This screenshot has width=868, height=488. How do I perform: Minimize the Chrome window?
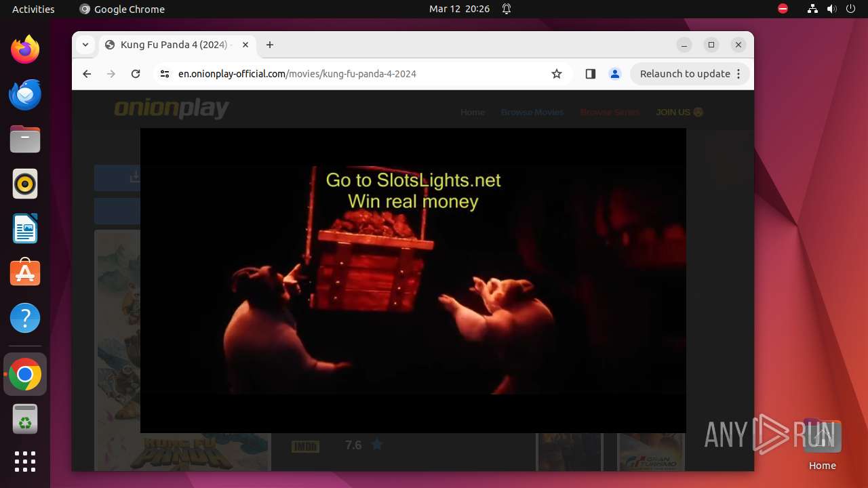point(684,45)
